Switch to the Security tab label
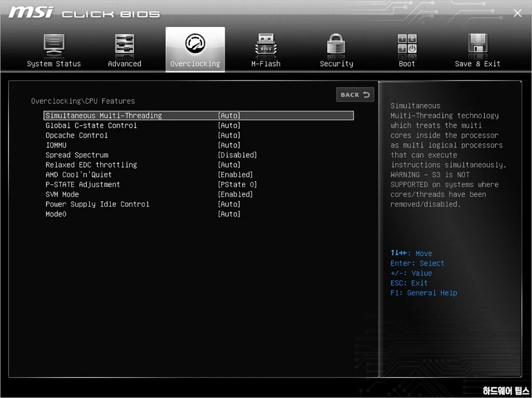This screenshot has height=398, width=532. [336, 64]
